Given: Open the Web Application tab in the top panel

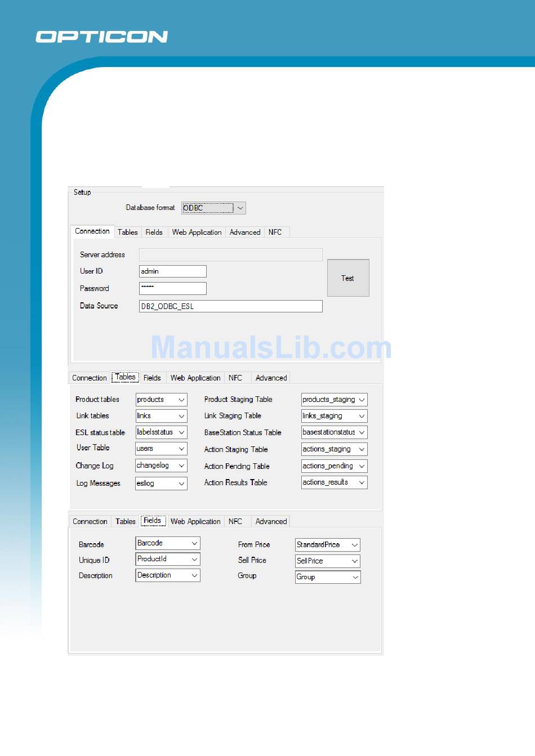Looking at the screenshot, I should pos(197,232).
